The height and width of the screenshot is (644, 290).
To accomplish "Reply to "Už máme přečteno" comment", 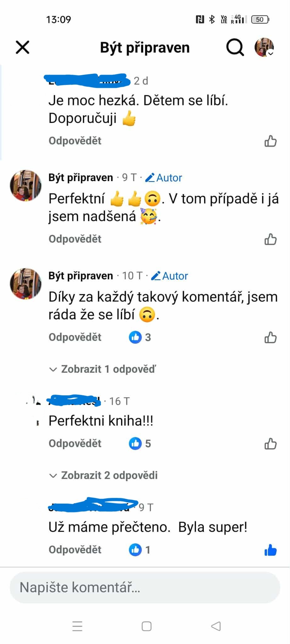I will click(x=75, y=550).
